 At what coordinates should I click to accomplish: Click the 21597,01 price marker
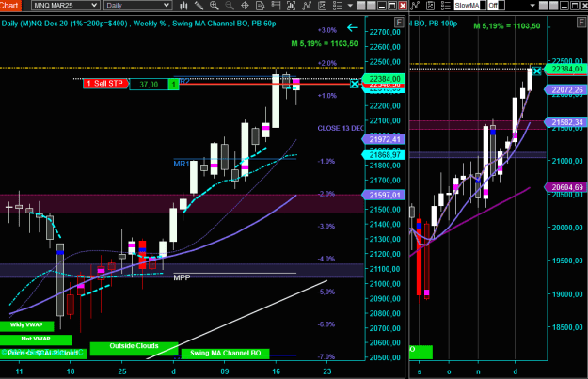tap(384, 195)
